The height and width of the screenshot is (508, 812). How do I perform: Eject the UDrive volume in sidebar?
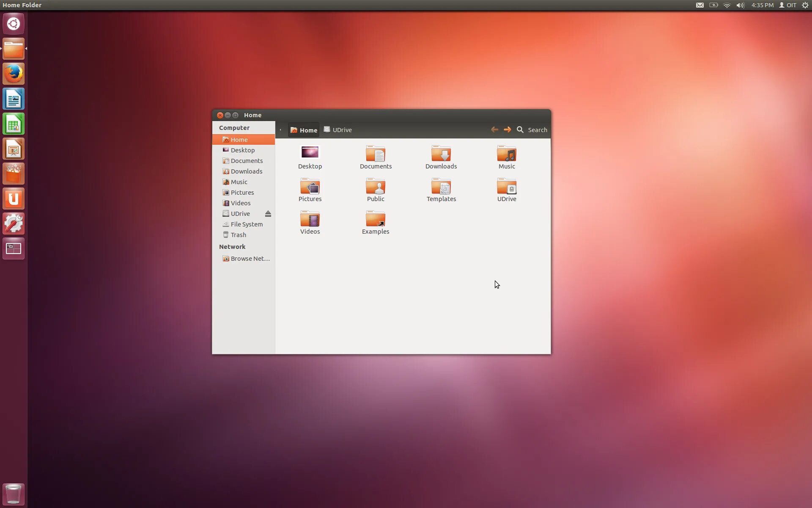(x=268, y=214)
